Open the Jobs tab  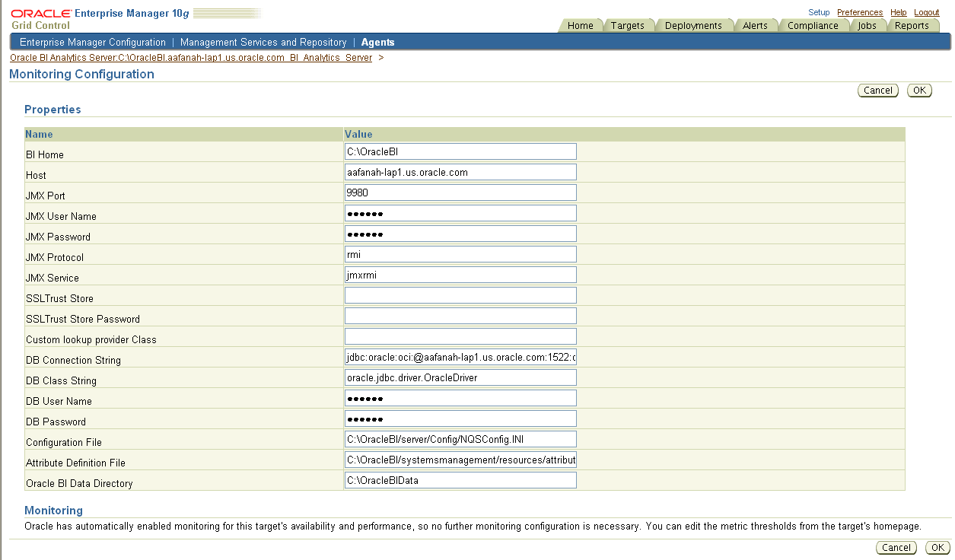click(867, 25)
